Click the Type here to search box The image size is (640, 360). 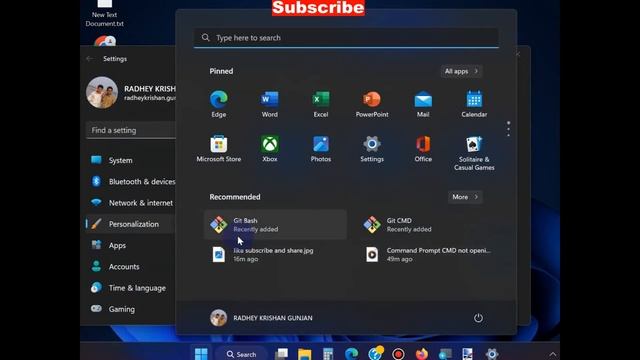346,38
